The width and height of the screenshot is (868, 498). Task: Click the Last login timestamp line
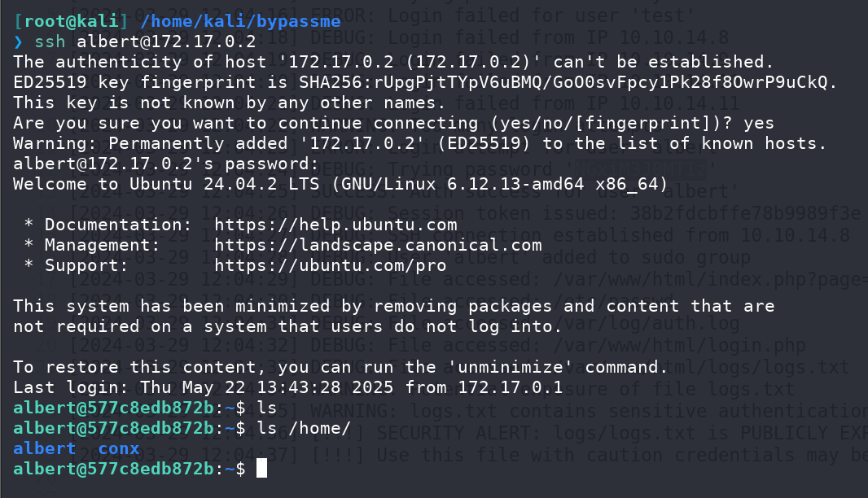[x=288, y=387]
